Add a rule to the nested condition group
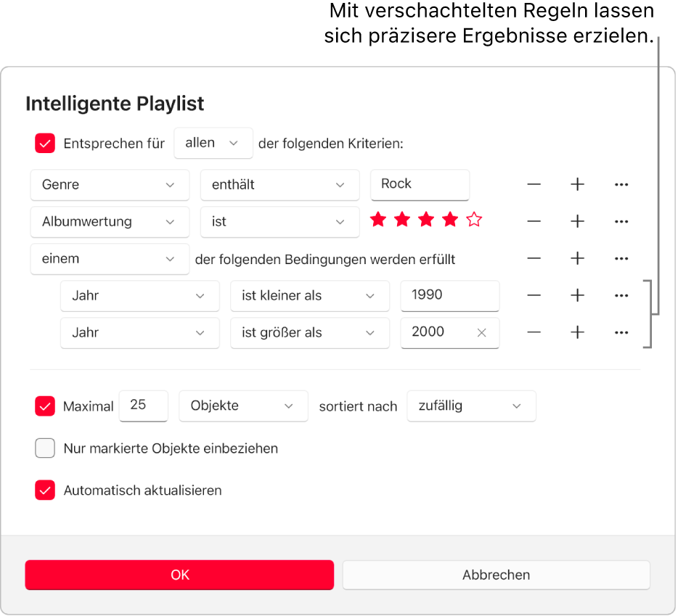The height and width of the screenshot is (616, 678). 577,258
